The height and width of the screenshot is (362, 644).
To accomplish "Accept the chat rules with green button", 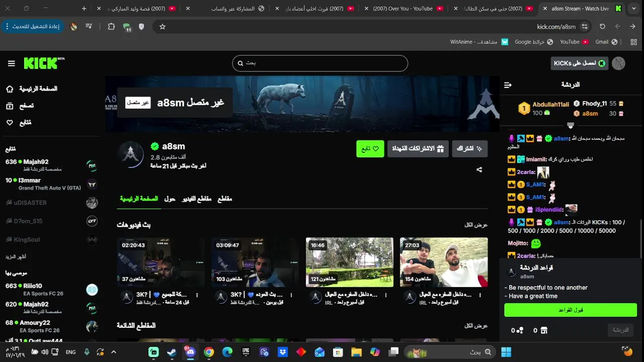I will click(571, 310).
